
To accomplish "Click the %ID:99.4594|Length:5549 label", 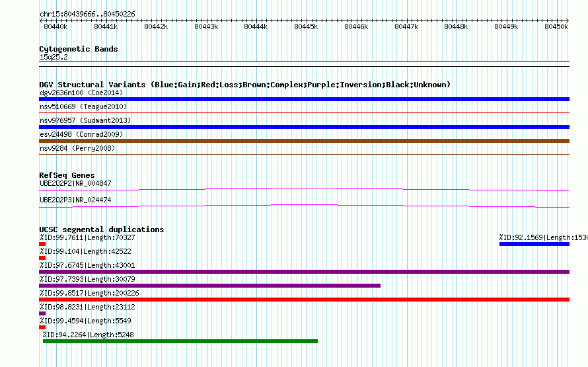I will click(x=85, y=321).
